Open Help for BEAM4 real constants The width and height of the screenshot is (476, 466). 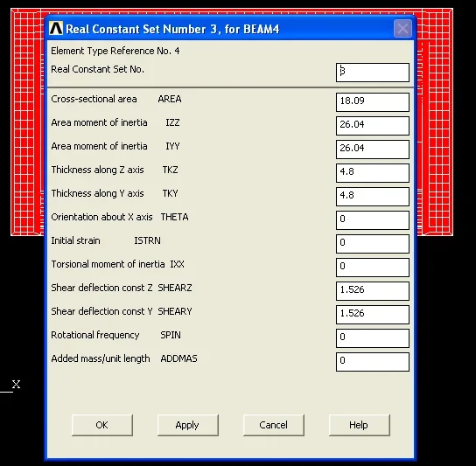360,425
